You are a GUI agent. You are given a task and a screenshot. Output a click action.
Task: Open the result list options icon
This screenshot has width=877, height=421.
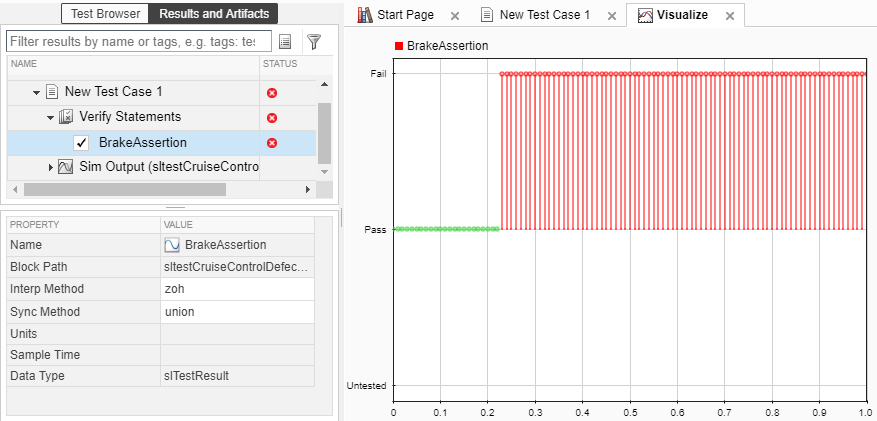coord(285,42)
